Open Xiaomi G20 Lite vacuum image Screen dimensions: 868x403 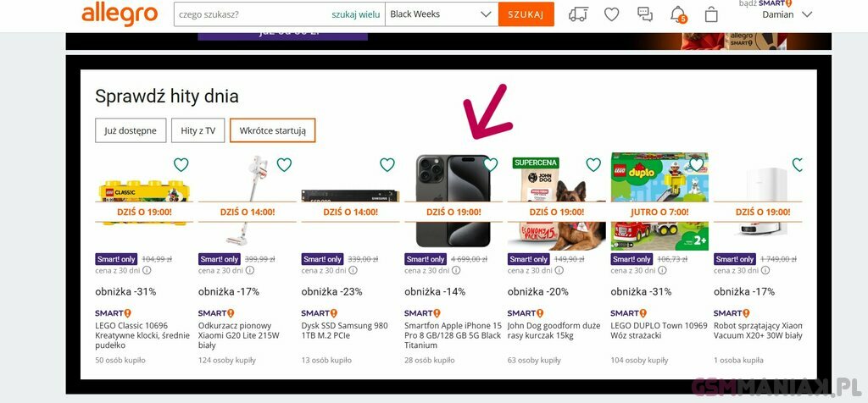[x=247, y=201]
